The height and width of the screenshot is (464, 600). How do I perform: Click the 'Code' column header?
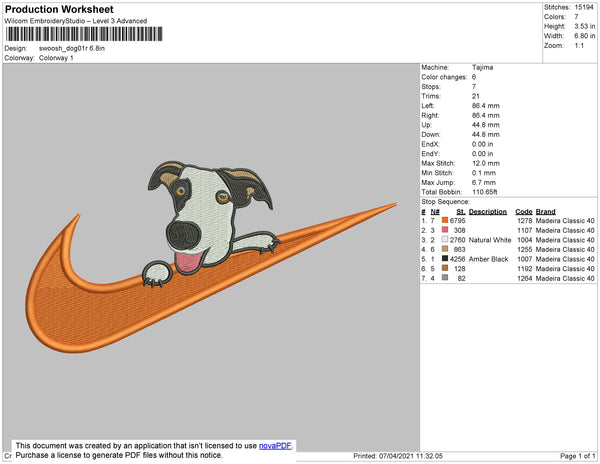point(523,212)
